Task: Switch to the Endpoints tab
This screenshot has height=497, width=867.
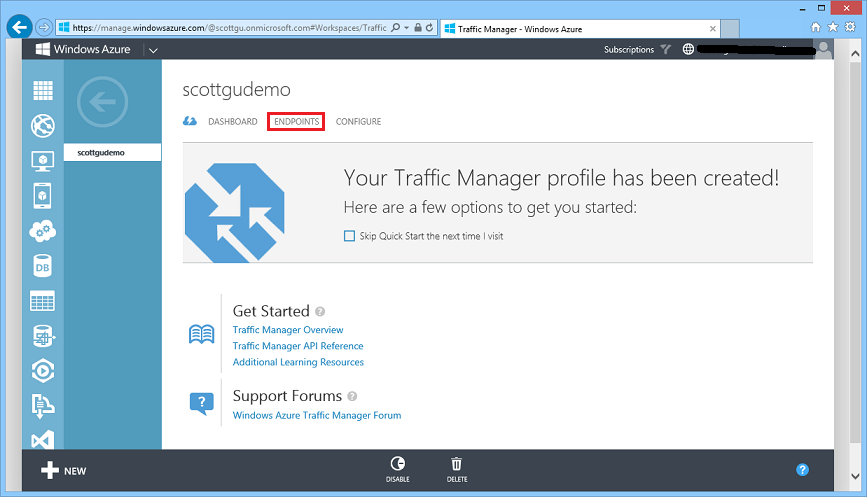Action: coord(296,122)
